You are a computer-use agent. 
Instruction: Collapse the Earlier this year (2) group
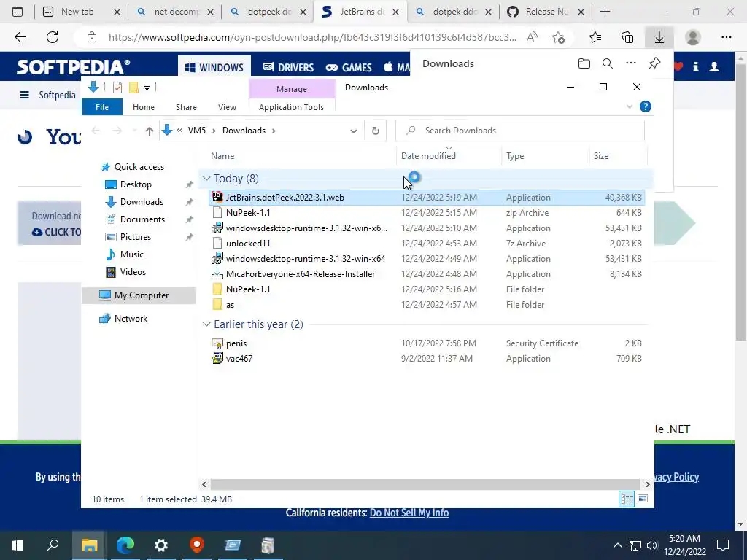click(206, 324)
